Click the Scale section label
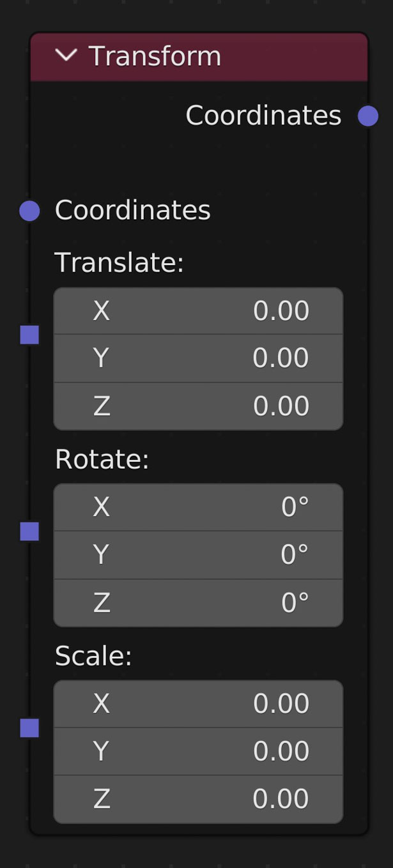 [x=93, y=656]
